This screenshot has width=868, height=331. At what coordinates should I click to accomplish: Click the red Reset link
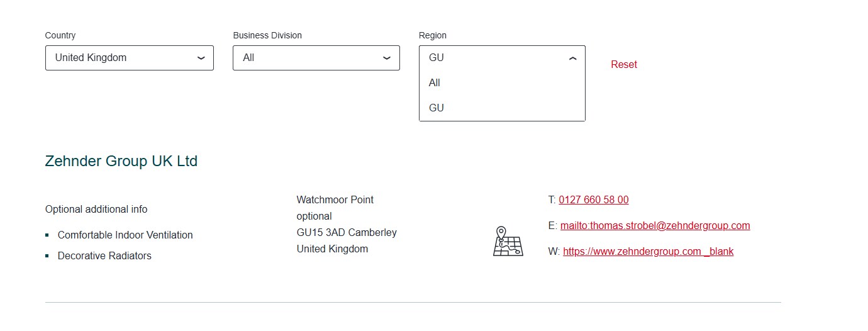point(624,65)
